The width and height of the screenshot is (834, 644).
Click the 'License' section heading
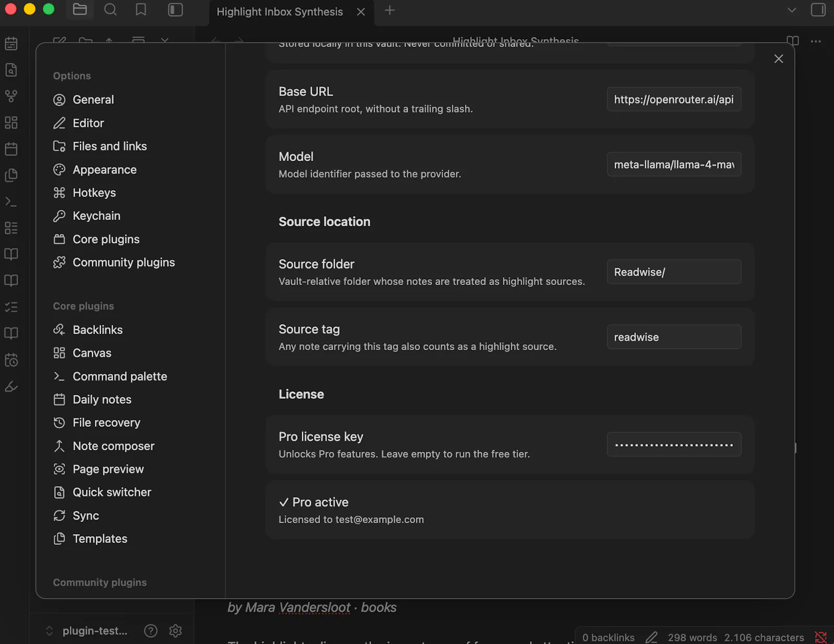[x=301, y=394]
